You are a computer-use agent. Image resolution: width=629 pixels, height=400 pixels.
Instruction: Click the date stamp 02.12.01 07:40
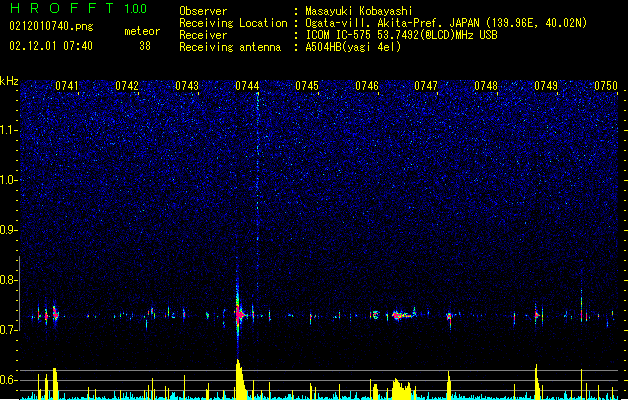pos(51,46)
